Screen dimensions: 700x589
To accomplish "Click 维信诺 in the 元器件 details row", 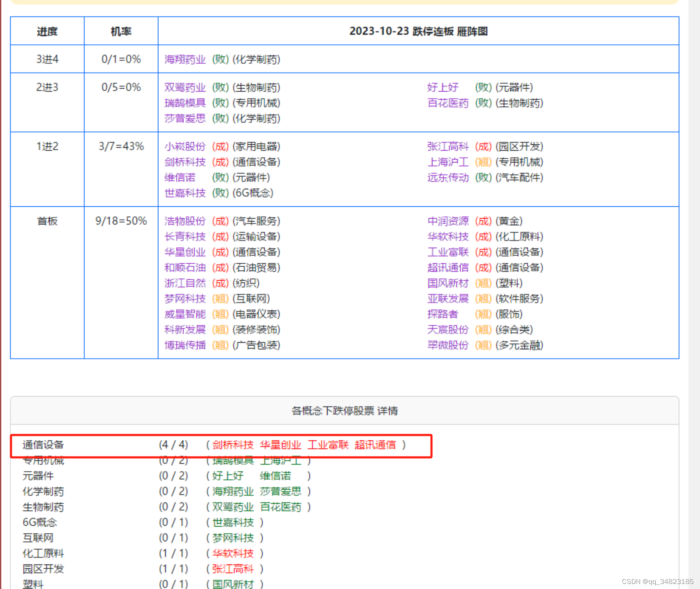I will 275,476.
